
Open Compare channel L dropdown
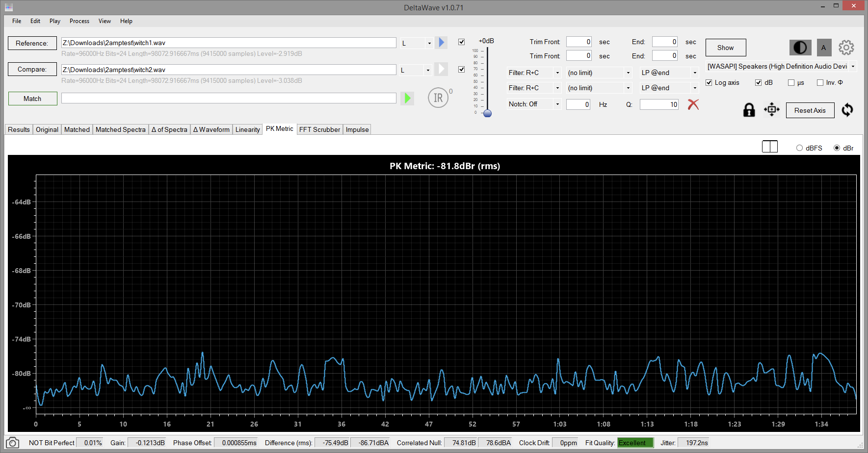coord(416,70)
